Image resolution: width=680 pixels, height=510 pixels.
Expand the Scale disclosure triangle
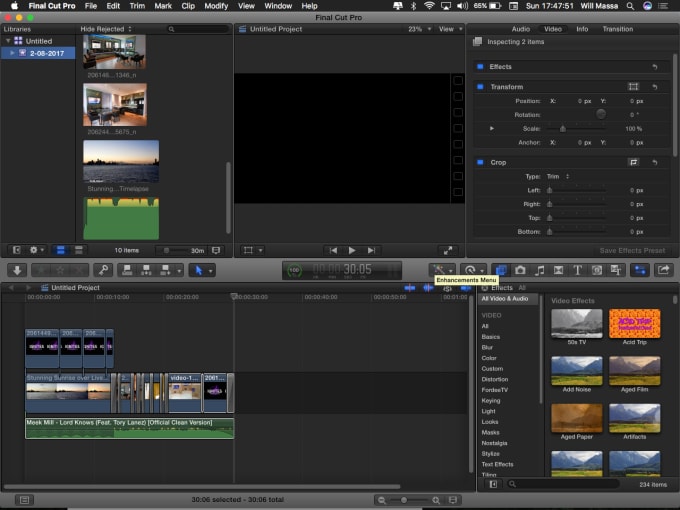click(x=492, y=128)
